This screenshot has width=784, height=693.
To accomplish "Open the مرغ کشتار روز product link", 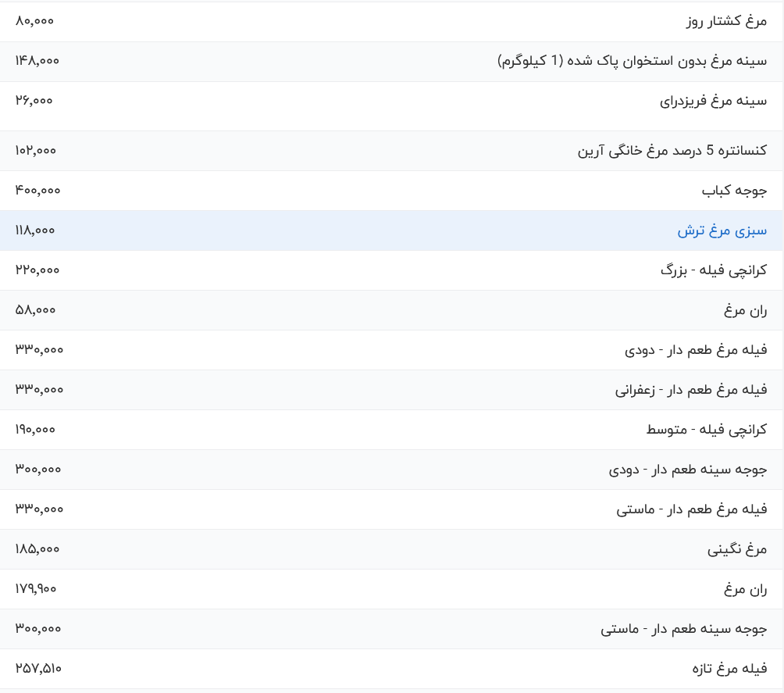I will 726,21.
